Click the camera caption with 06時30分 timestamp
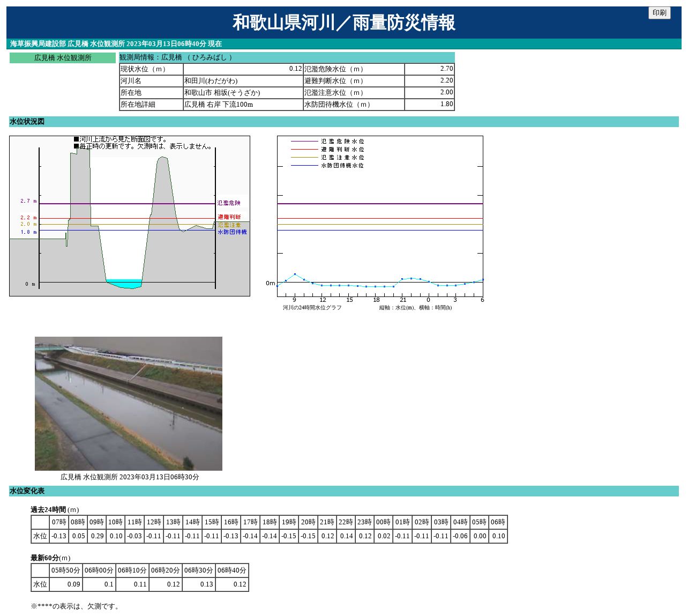The height and width of the screenshot is (616, 688). click(130, 477)
